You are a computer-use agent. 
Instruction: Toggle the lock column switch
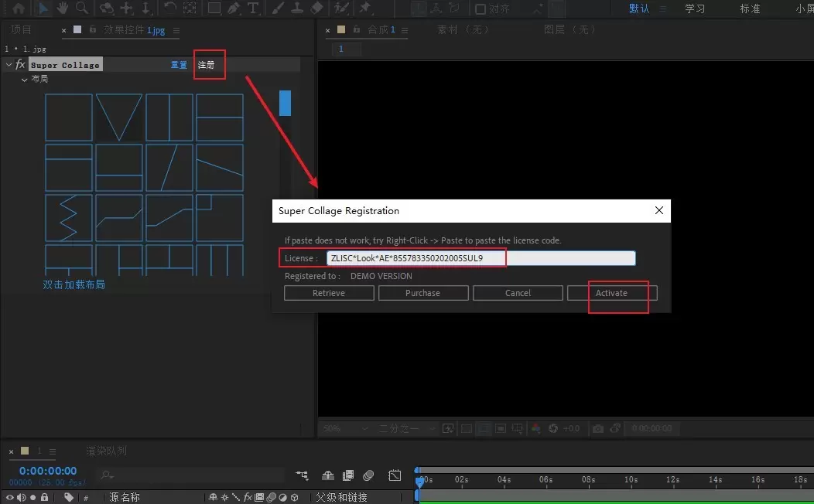pos(45,497)
